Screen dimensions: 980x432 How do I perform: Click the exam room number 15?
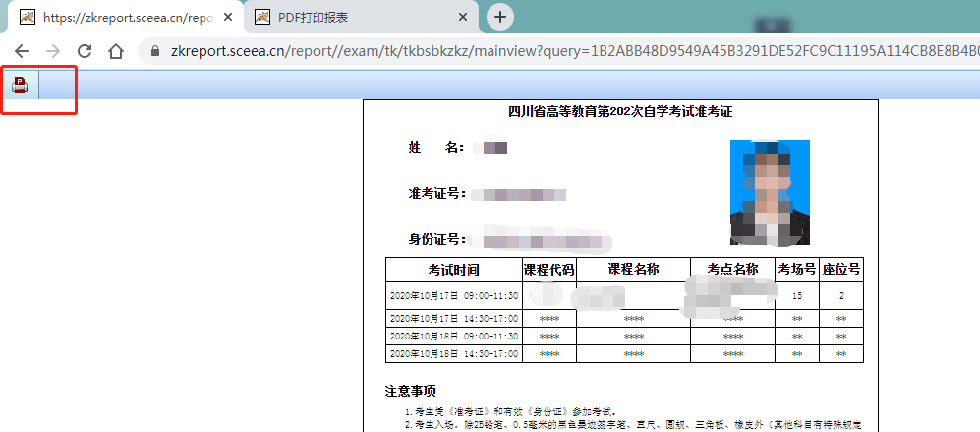point(797,296)
